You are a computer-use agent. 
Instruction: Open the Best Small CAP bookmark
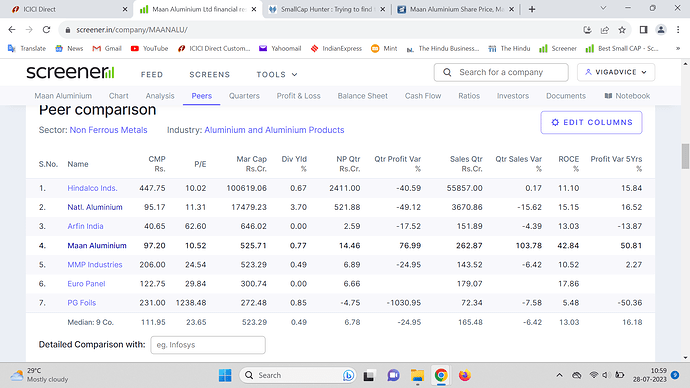tap(622, 48)
